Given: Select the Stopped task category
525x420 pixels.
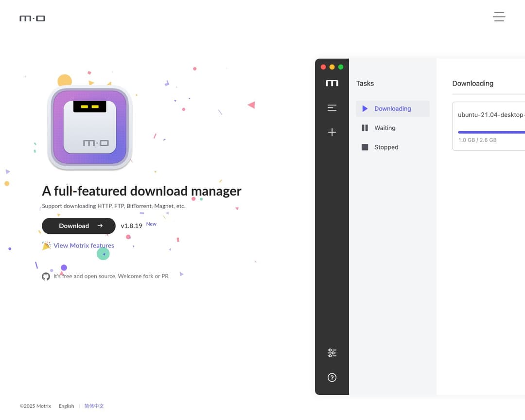Looking at the screenshot, I should [393, 147].
